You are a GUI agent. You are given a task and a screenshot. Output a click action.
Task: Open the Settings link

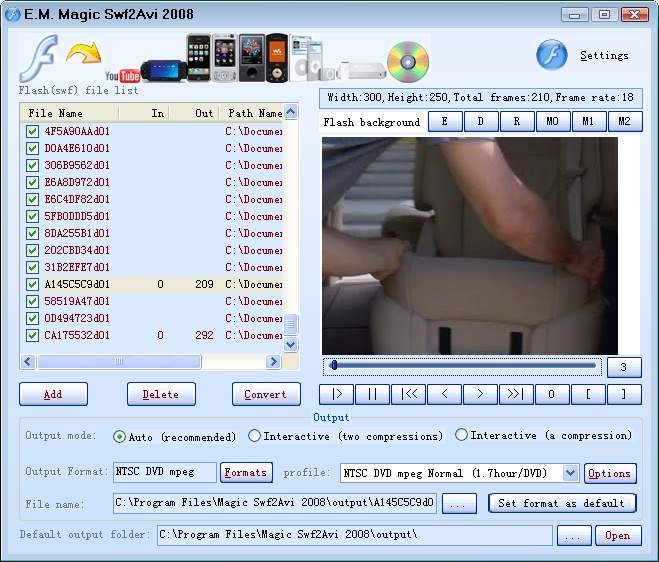(604, 55)
